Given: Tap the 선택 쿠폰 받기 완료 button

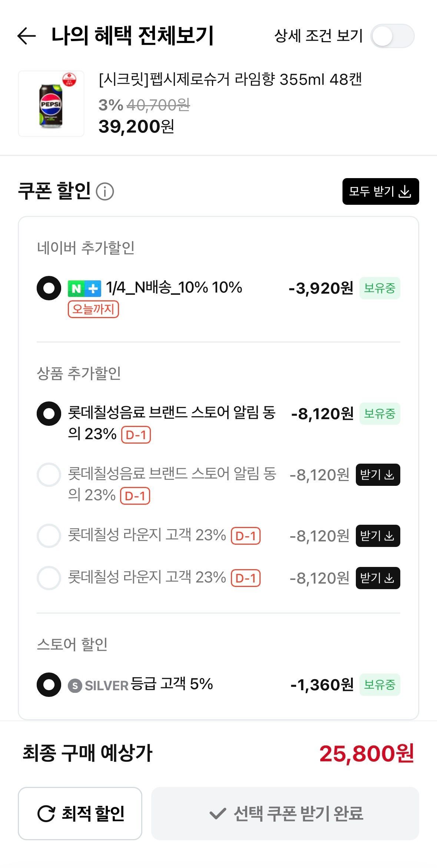Looking at the screenshot, I should (285, 814).
